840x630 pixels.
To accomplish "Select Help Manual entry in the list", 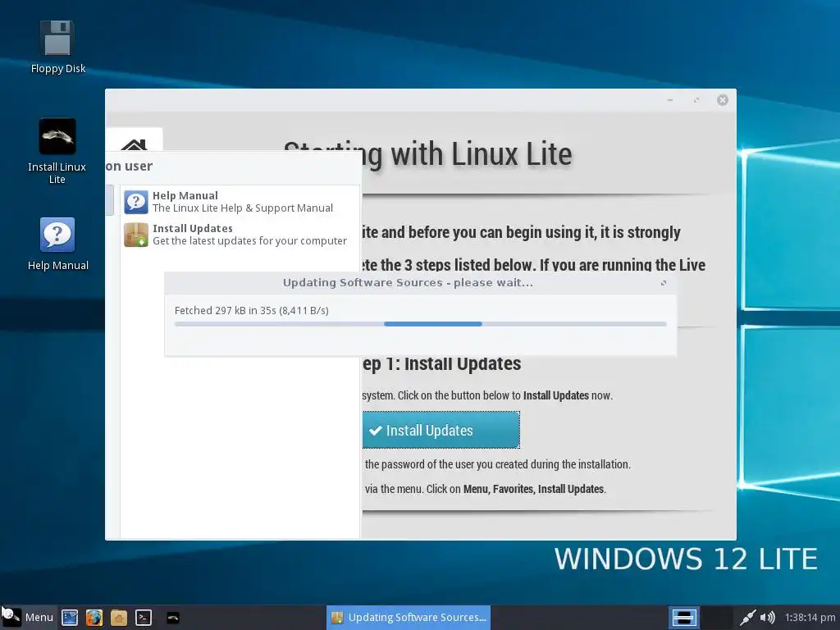I will (240, 202).
